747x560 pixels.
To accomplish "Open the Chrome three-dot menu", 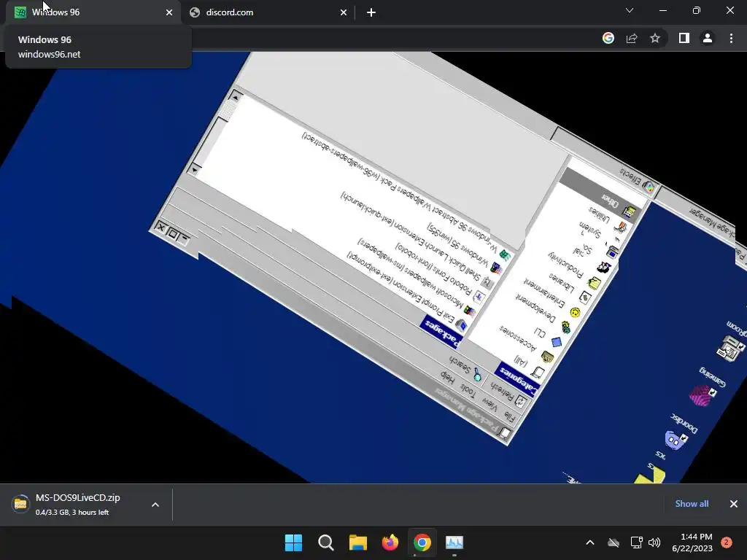I will 731,38.
